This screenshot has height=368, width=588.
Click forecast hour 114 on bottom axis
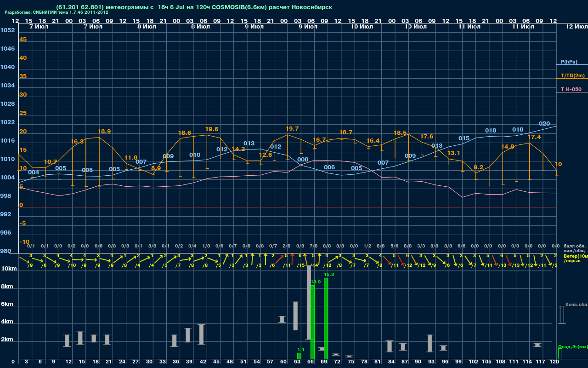click(528, 362)
